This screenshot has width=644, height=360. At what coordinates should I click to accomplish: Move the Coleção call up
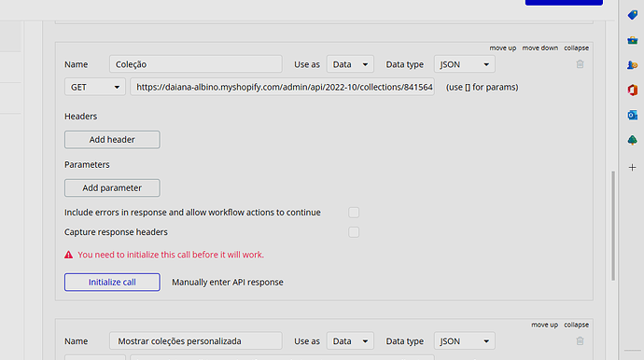(x=503, y=48)
